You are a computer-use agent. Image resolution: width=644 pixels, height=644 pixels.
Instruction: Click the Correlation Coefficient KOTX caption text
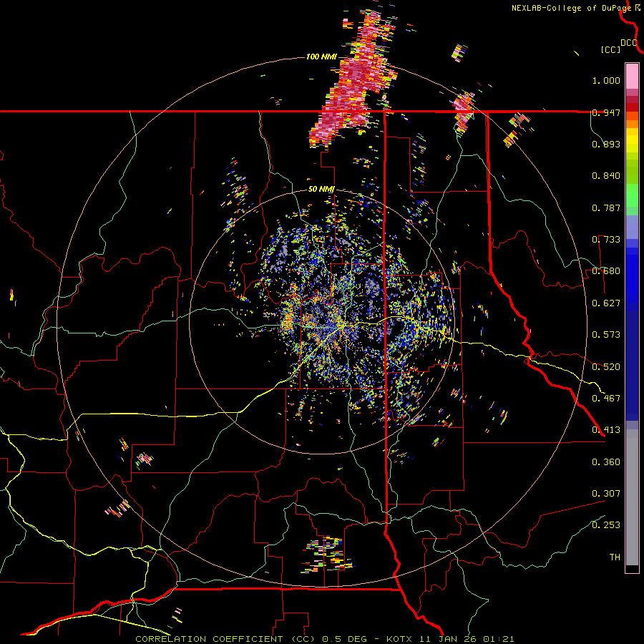coord(324,639)
